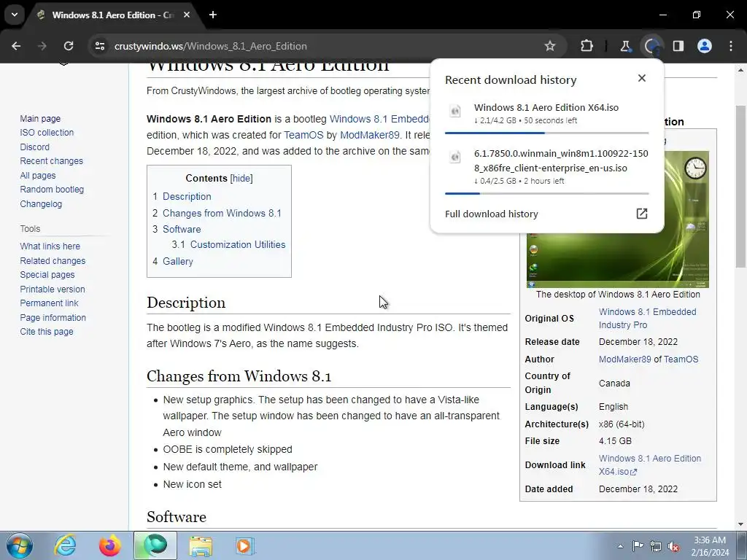Close the Windows 8.1 Aero Edition tab

pos(187,15)
